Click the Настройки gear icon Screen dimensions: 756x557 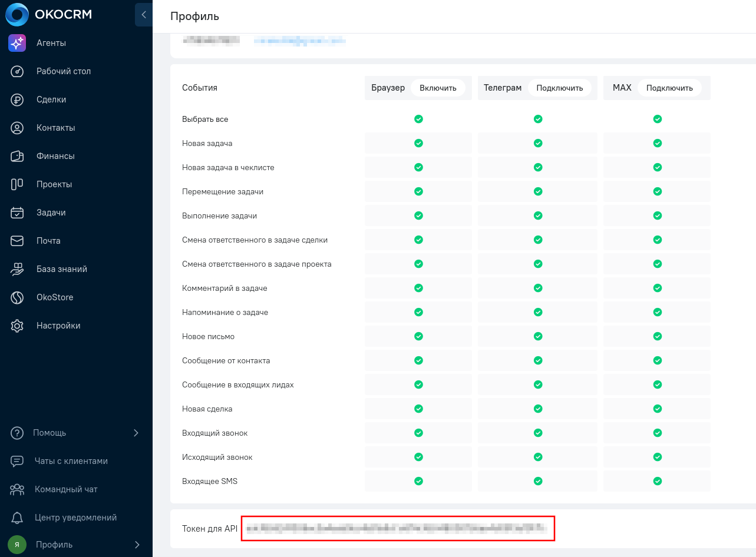pyautogui.click(x=17, y=326)
